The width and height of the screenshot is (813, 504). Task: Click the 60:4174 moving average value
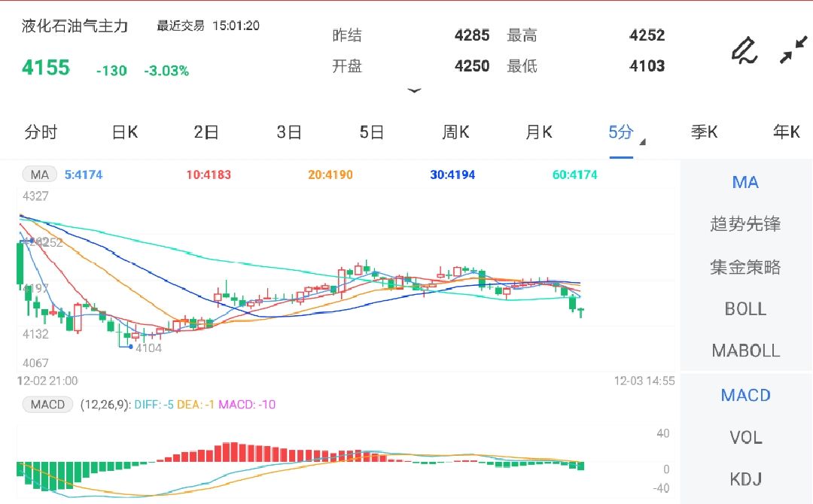tap(575, 175)
